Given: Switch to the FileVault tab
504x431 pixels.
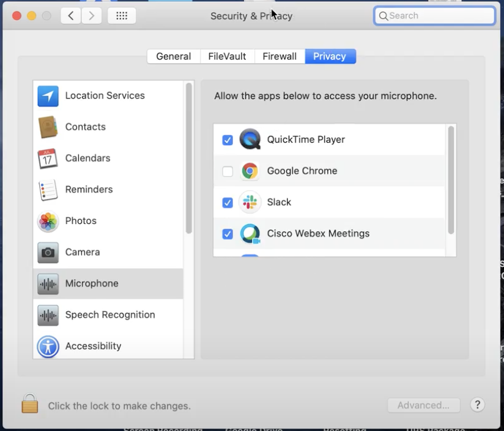Looking at the screenshot, I should point(228,56).
